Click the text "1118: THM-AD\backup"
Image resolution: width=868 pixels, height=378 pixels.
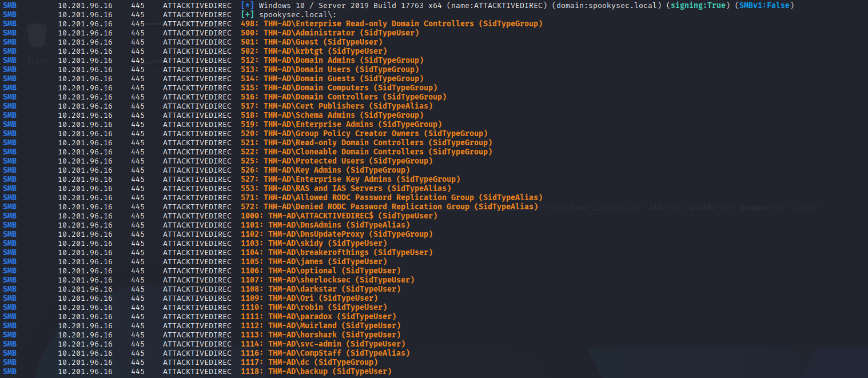[x=284, y=371]
